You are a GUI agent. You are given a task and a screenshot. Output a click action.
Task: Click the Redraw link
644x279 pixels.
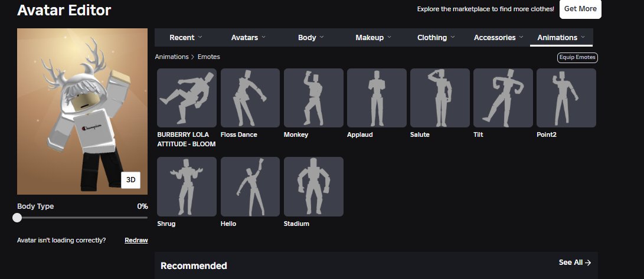[136, 241]
